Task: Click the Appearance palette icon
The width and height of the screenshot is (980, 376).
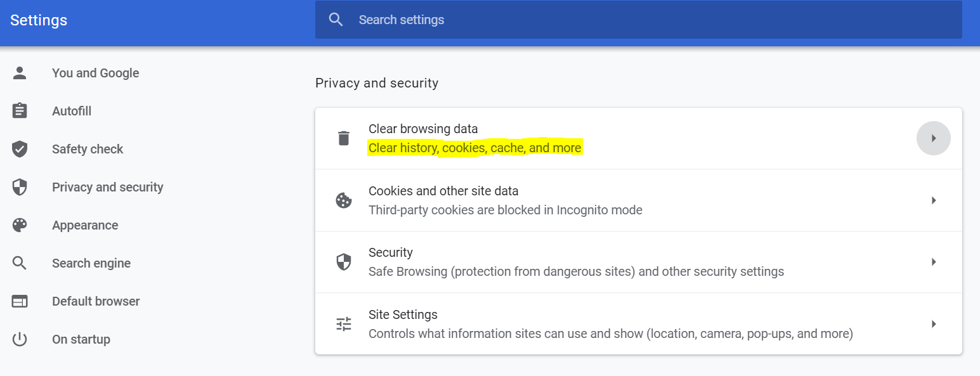Action: pos(20,225)
